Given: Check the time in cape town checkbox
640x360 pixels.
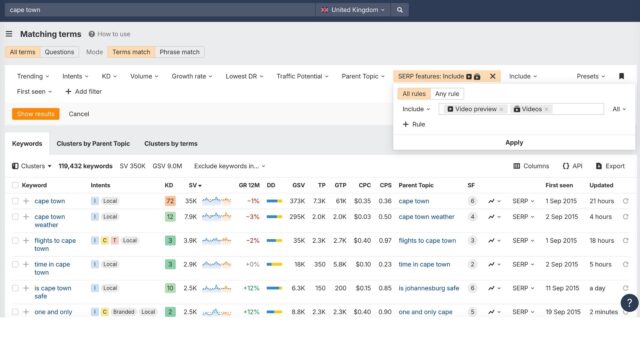Looking at the screenshot, I should click(15, 264).
